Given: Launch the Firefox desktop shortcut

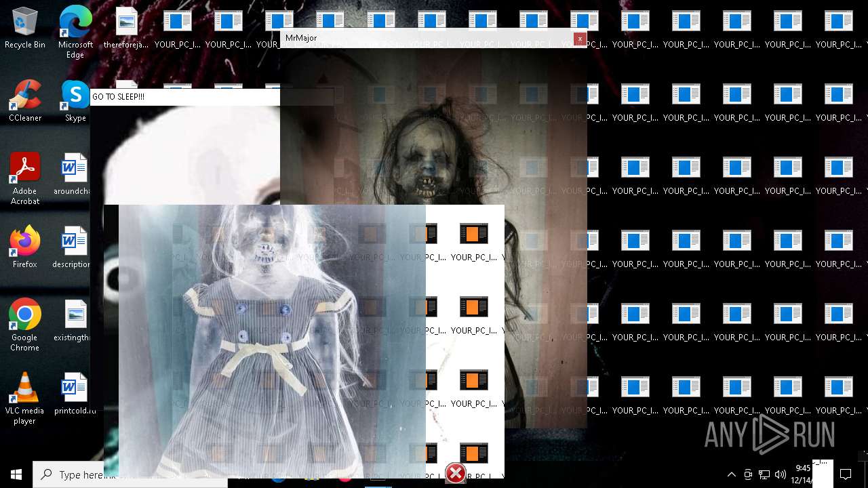Looking at the screenshot, I should [25, 247].
